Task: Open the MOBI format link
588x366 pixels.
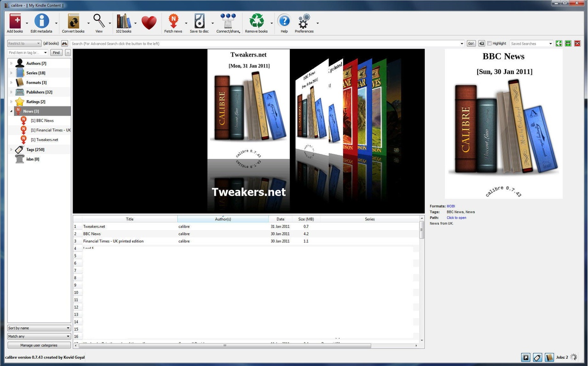Action: (x=451, y=206)
